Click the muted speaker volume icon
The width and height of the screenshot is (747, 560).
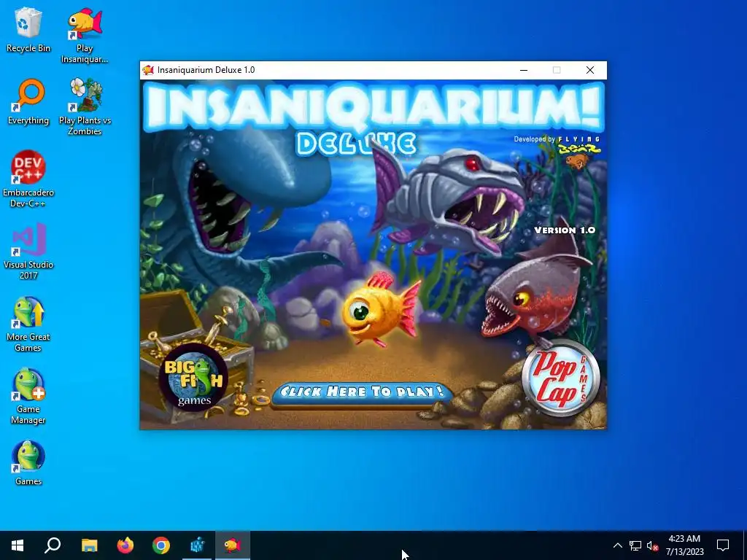(652, 545)
